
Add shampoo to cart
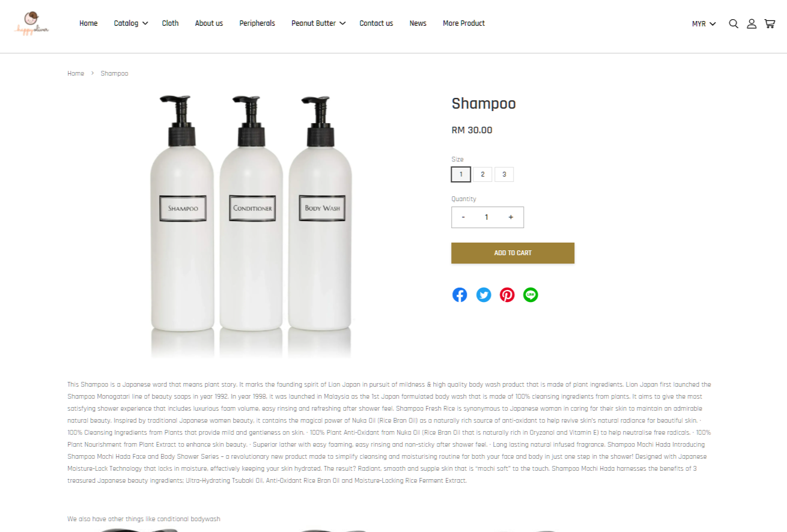point(512,253)
